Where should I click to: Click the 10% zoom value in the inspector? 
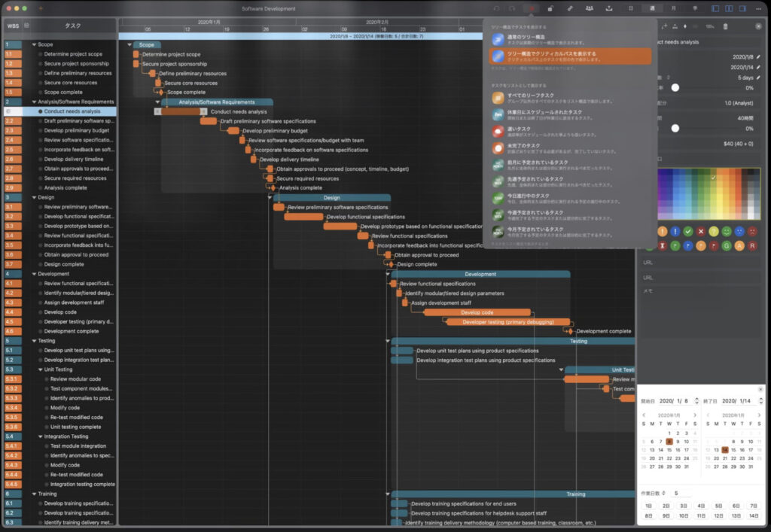click(x=709, y=26)
